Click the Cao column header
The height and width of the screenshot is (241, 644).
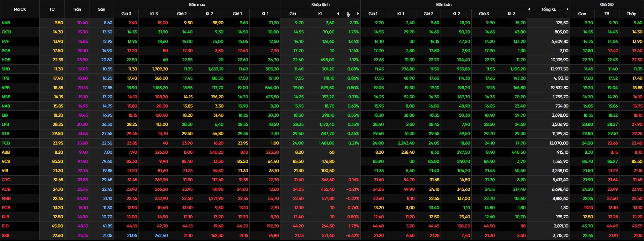(x=582, y=14)
